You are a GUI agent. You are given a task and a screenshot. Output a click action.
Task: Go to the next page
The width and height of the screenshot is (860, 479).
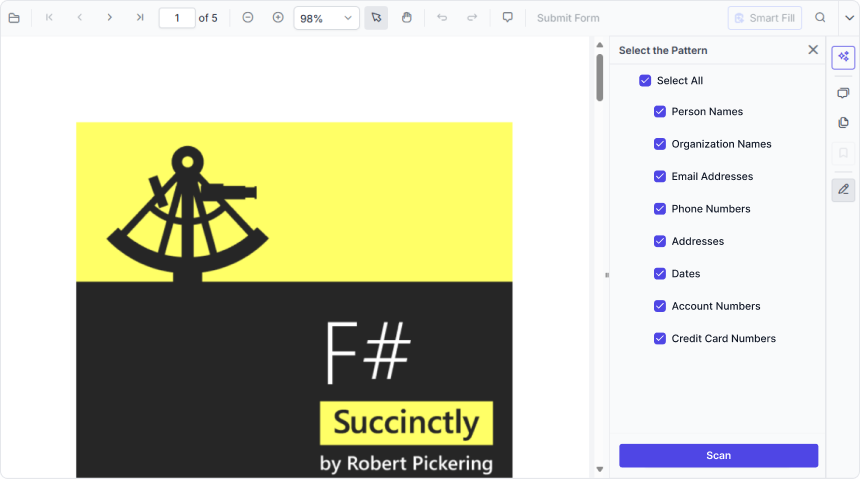[x=110, y=18]
